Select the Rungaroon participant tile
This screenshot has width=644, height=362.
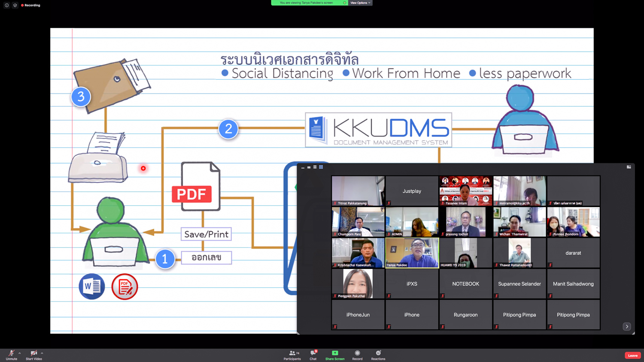pyautogui.click(x=466, y=314)
